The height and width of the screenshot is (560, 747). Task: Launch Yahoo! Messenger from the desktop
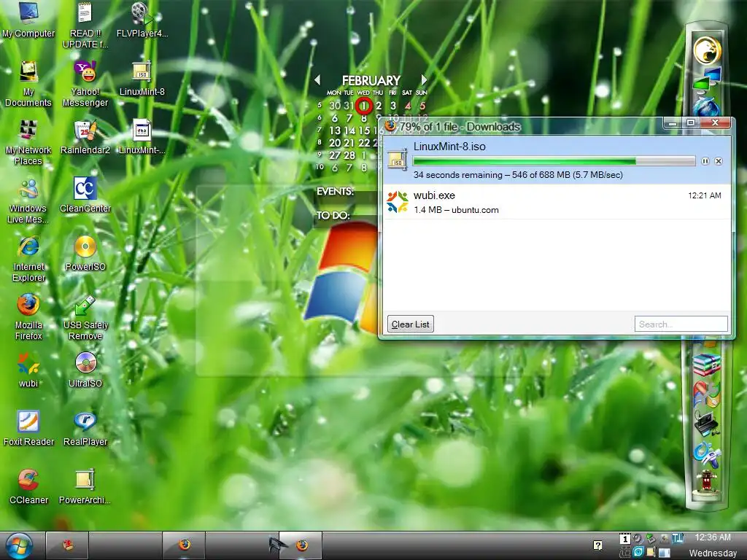point(85,84)
